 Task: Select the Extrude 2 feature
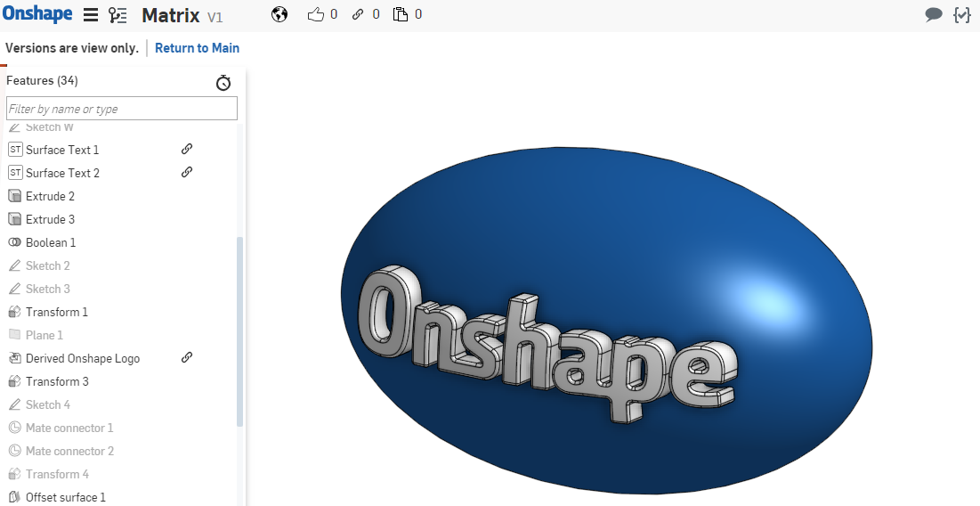[x=50, y=196]
